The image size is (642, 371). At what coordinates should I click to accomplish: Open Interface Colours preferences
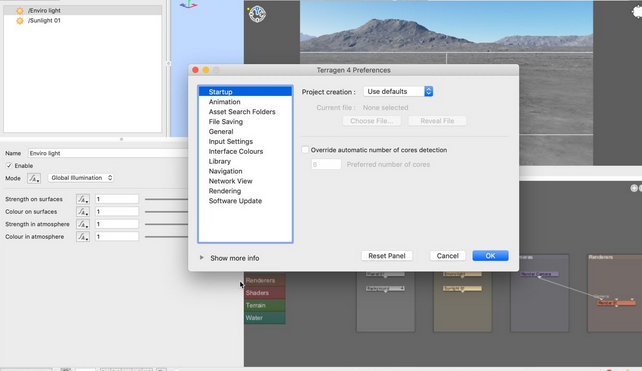[x=245, y=151]
